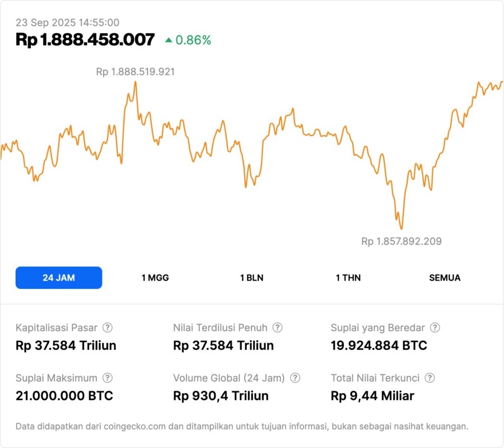
Task: Switch chart to 1 MGG range
Action: click(155, 278)
